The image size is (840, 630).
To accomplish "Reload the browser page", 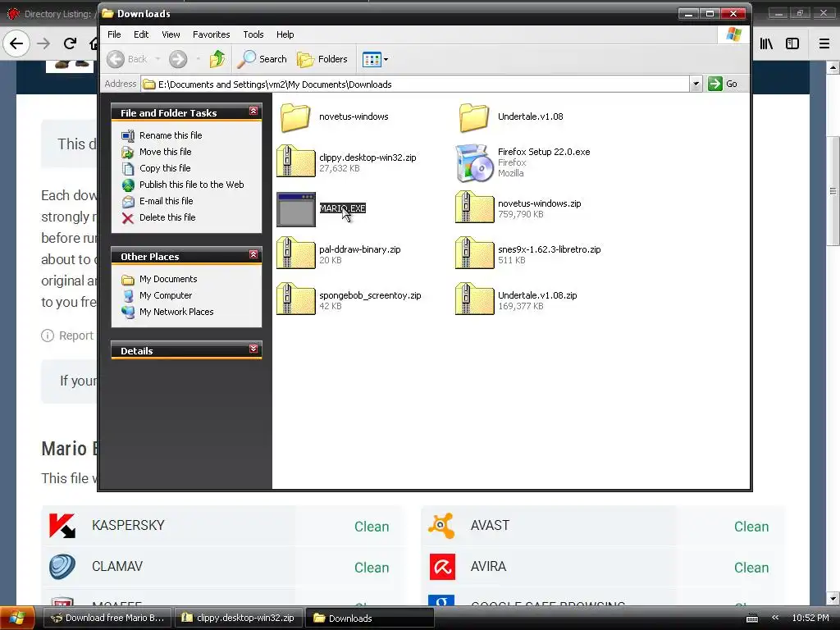I will pyautogui.click(x=70, y=43).
